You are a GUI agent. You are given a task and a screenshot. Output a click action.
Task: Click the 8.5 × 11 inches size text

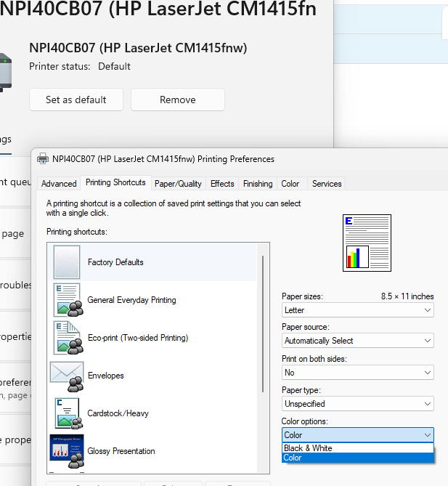[x=407, y=296]
